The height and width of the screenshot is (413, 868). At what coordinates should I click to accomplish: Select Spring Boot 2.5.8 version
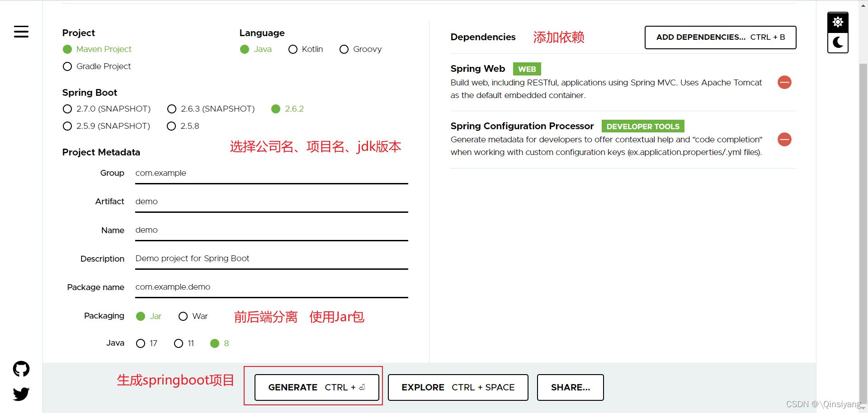point(183,126)
